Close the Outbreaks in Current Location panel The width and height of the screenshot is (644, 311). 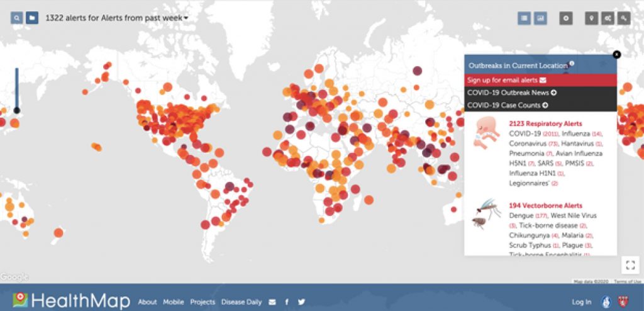coord(616,55)
